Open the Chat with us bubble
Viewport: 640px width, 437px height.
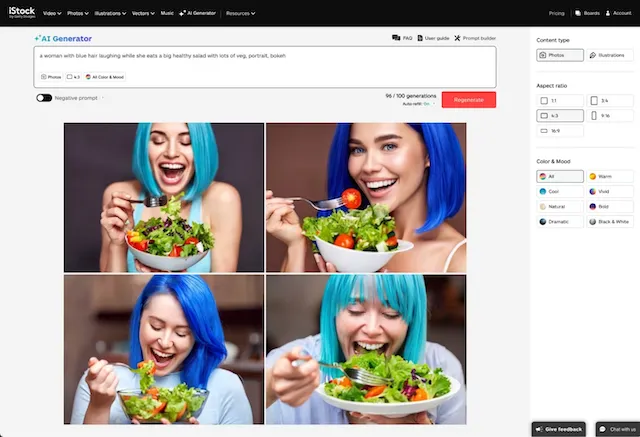(x=618, y=429)
